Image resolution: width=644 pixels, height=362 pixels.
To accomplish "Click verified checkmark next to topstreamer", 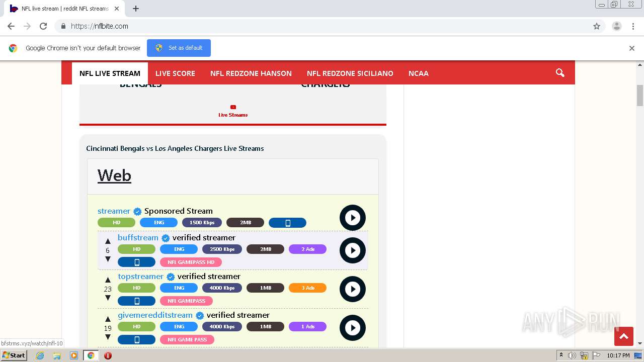I will (x=171, y=277).
